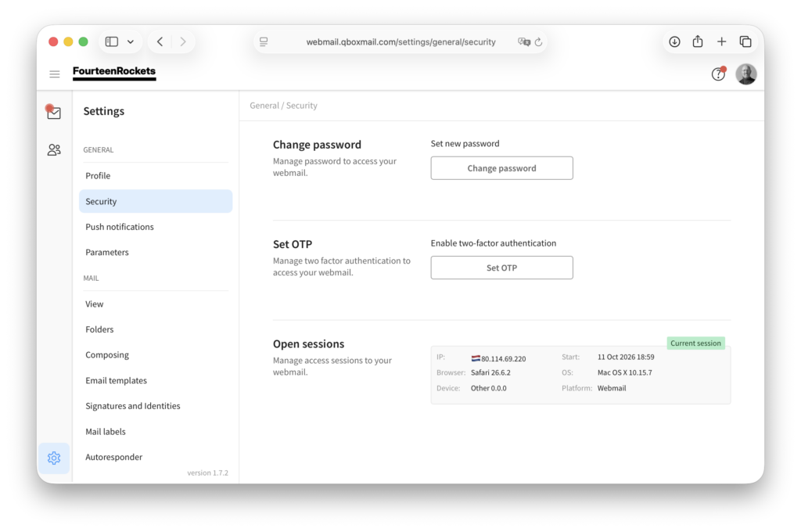Toggle Safari sidebar icon
The width and height of the screenshot is (801, 532).
point(112,42)
